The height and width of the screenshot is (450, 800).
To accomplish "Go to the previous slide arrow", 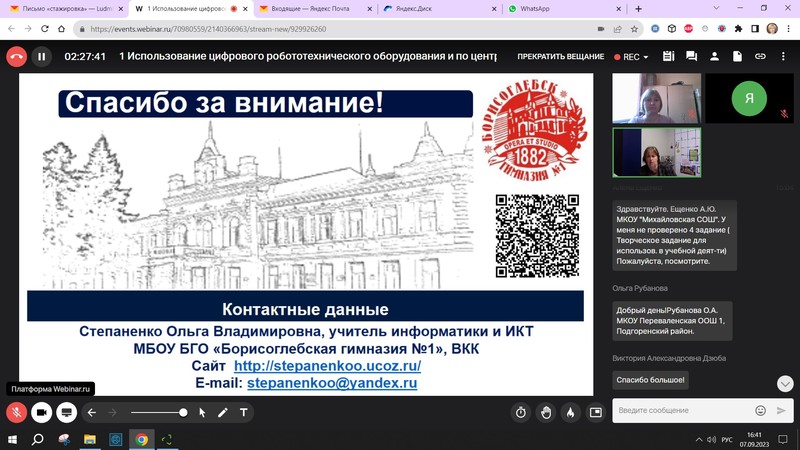I will pyautogui.click(x=92, y=412).
